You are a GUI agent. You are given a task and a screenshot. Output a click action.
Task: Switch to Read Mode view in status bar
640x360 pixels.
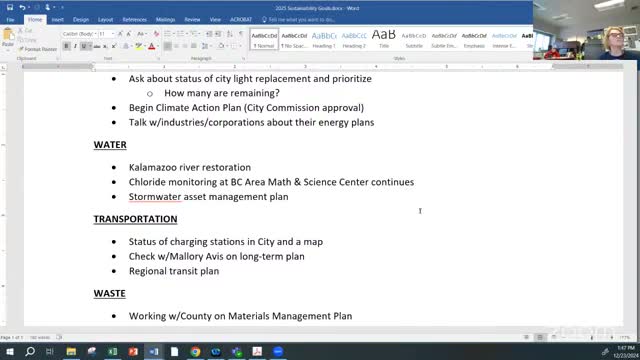pyautogui.click(x=527, y=338)
